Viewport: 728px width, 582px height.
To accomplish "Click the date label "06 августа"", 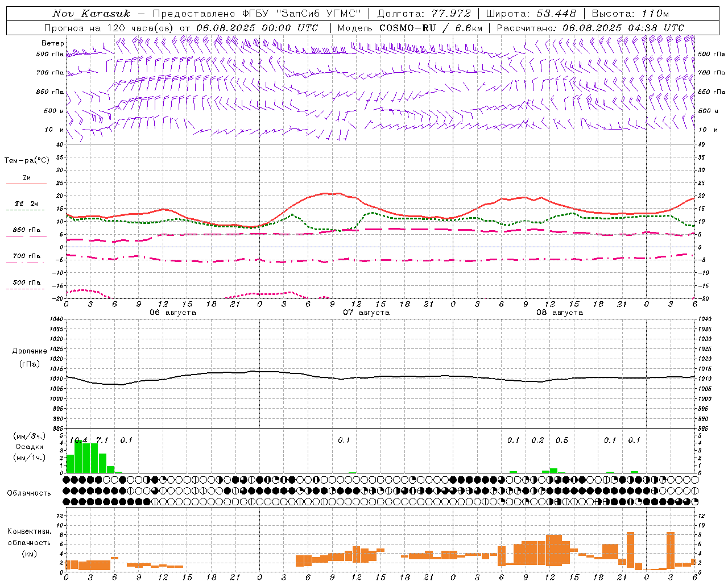I will click(173, 313).
